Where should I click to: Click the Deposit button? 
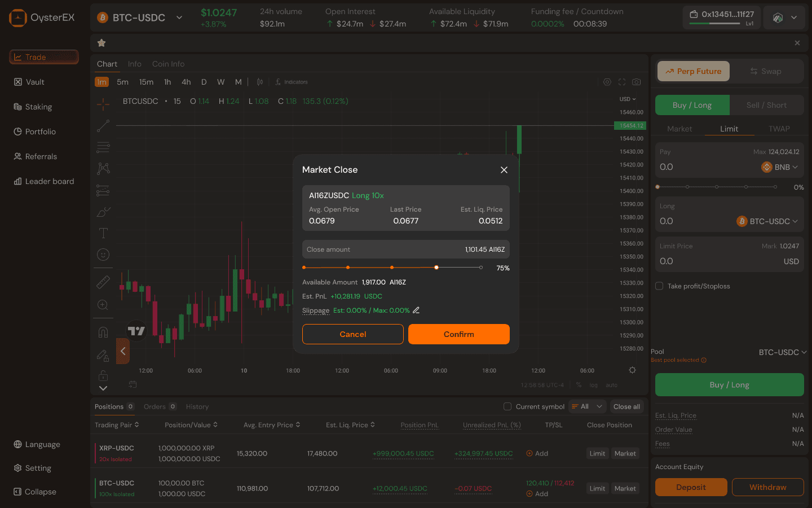(x=691, y=487)
